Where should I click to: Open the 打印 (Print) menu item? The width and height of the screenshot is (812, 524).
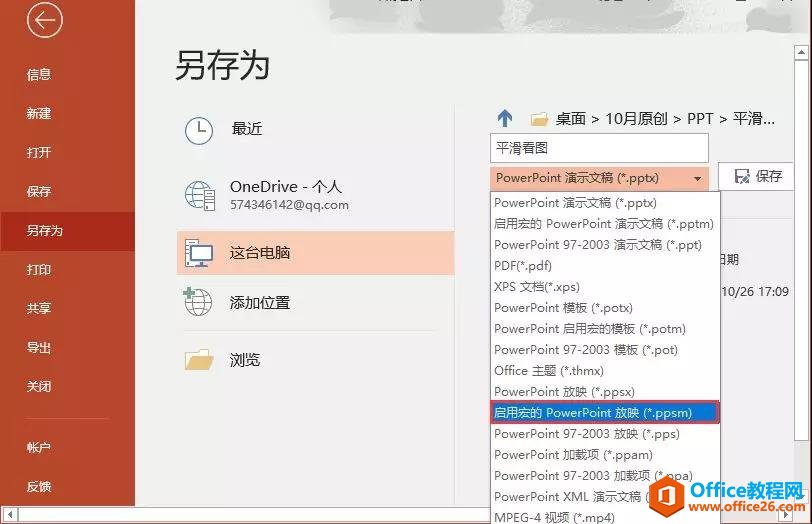point(39,270)
